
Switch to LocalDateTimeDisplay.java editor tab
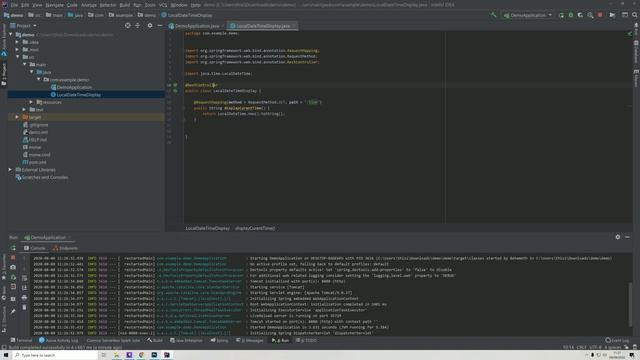(262, 26)
